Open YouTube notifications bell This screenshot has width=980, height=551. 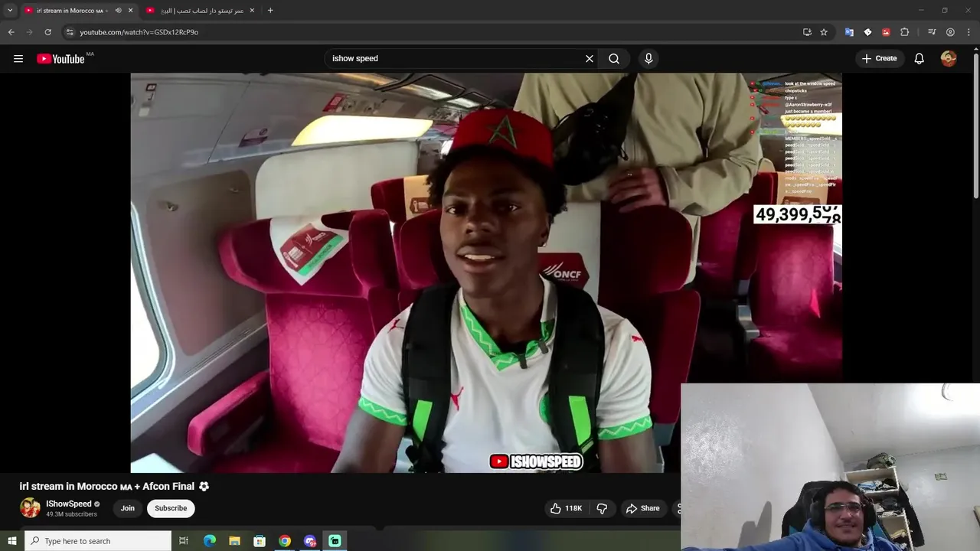(920, 58)
